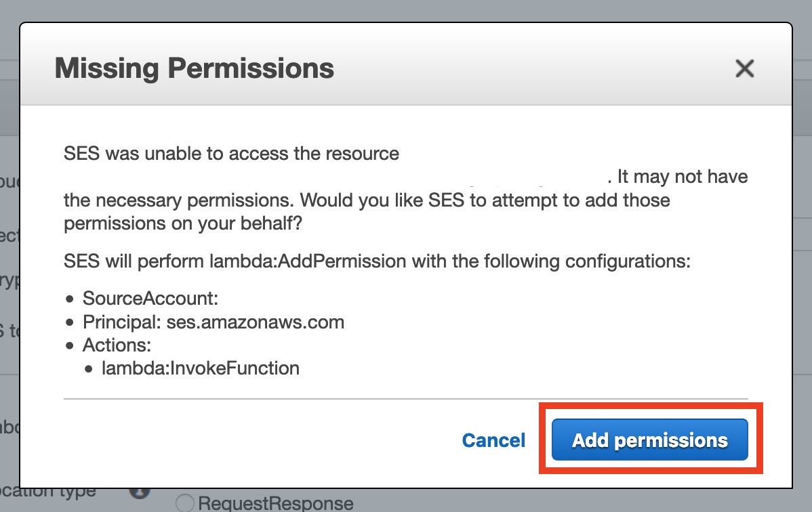
Task: Close the dialog with the X icon
Action: [x=744, y=68]
